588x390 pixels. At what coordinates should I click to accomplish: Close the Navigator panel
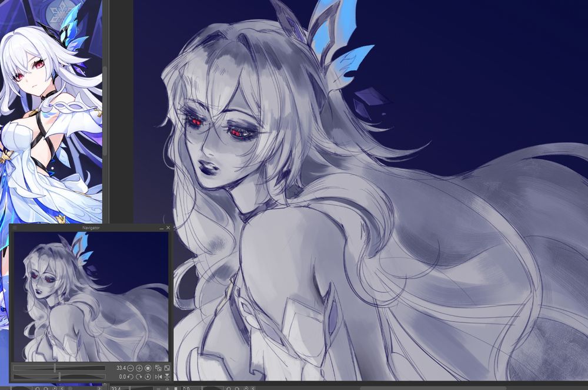(x=168, y=228)
